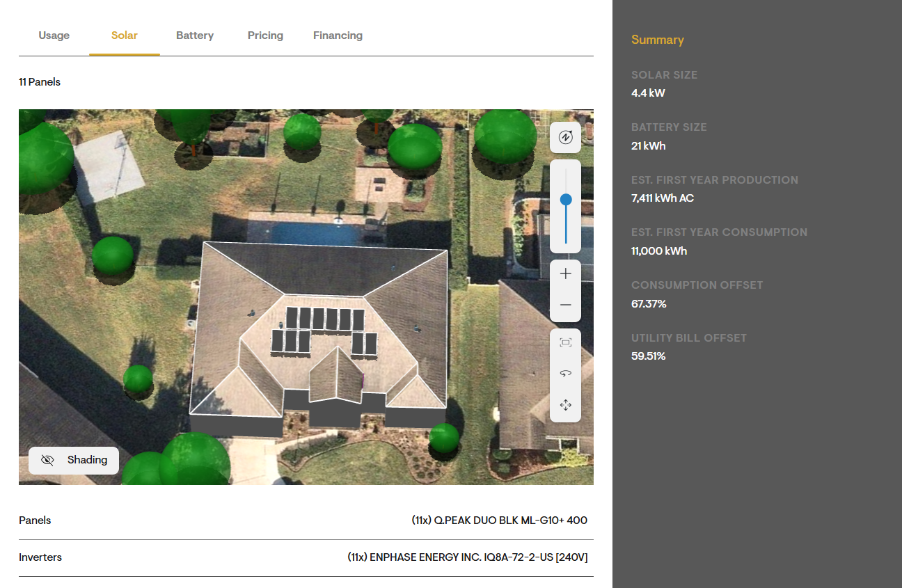The height and width of the screenshot is (588, 902).
Task: Click the 11 Panels count label
Action: coord(40,82)
